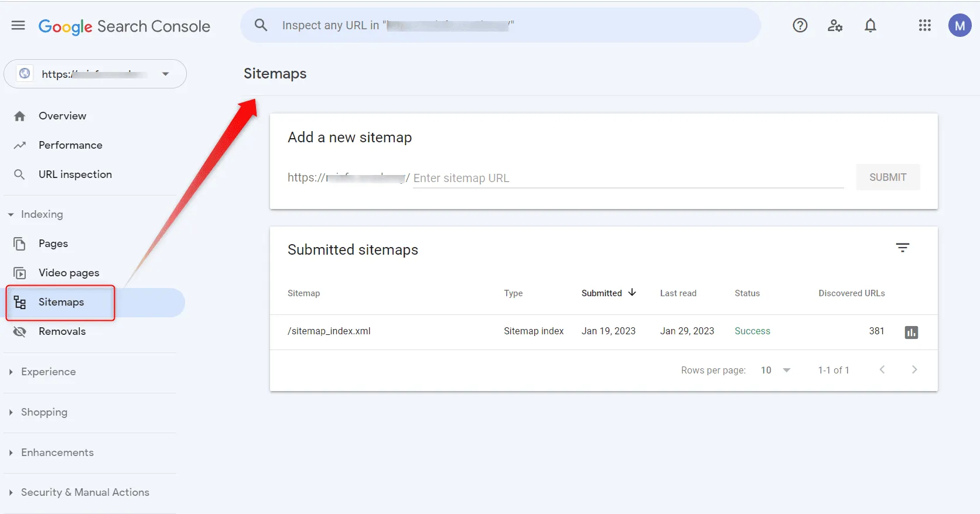Click the Google Search Console logo

click(x=124, y=26)
